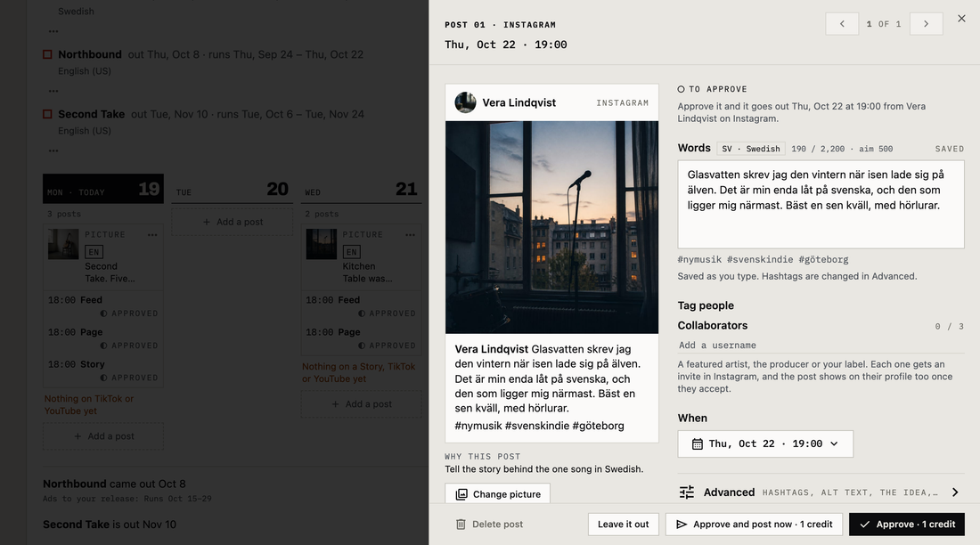Open Wednesday 18:00 Page approved entry
Image resolution: width=980 pixels, height=545 pixels.
(361, 338)
